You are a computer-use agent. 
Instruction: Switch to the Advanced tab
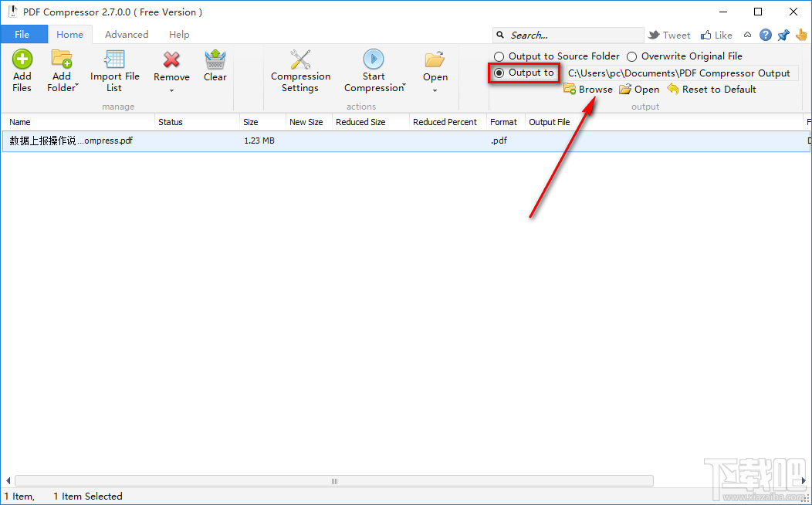pyautogui.click(x=127, y=34)
